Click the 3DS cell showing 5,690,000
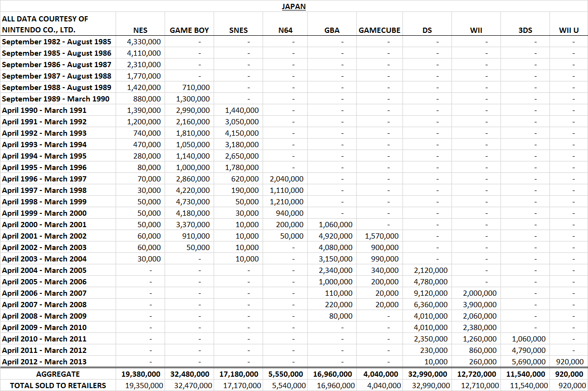Screen dimensions: 588x391 (529, 361)
